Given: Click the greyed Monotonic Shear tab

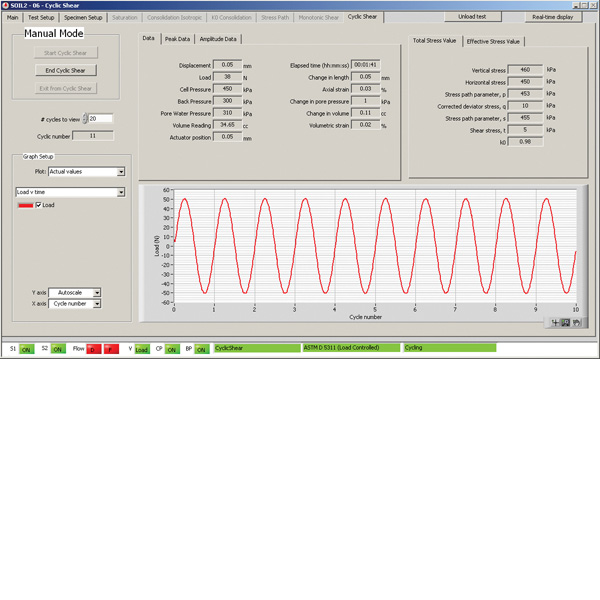Looking at the screenshot, I should click(x=318, y=18).
